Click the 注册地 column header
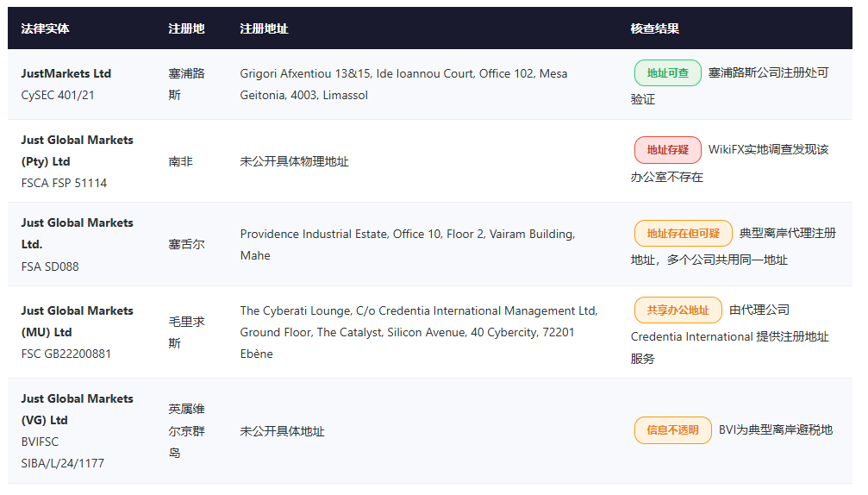Viewport: 868px width, 495px height. (x=186, y=28)
